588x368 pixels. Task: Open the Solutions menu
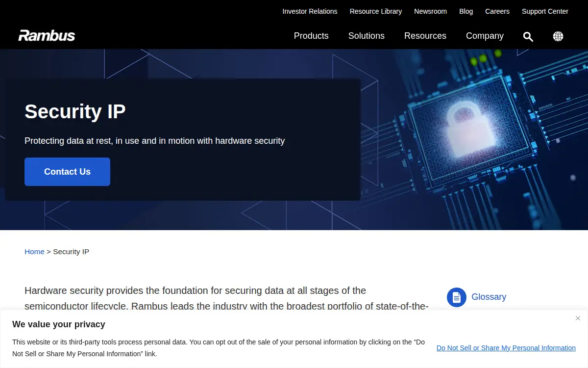click(367, 36)
